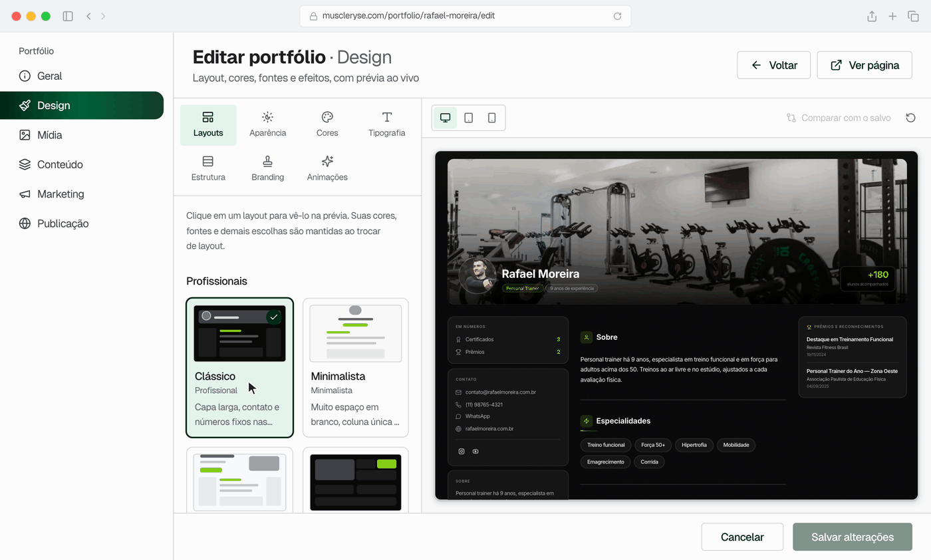The image size is (931, 560).
Task: Click the Sobre section heading icon
Action: (587, 337)
